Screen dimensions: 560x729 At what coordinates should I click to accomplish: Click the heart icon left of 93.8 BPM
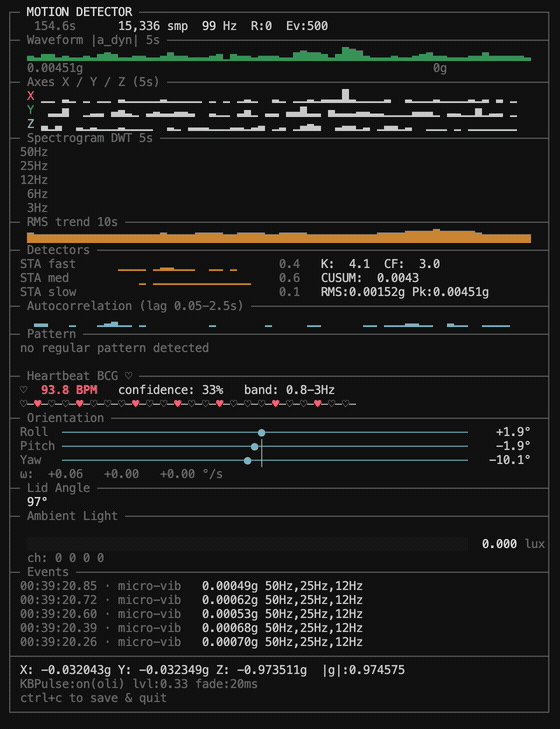tap(24, 390)
